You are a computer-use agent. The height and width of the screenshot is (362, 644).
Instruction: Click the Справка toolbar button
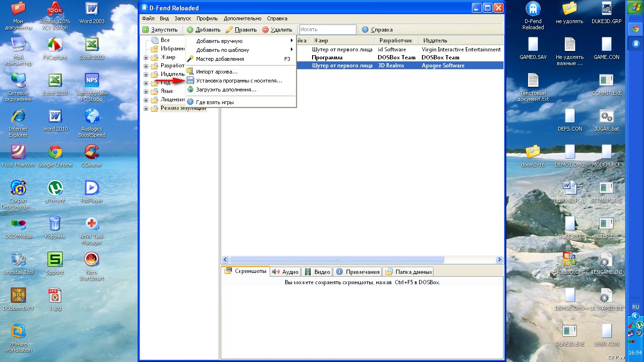(x=377, y=30)
